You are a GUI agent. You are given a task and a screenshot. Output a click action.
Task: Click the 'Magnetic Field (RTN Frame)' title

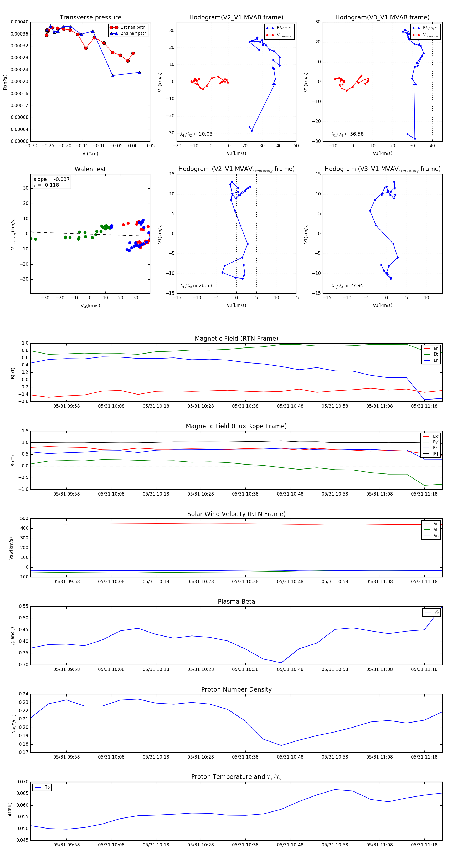(236, 339)
